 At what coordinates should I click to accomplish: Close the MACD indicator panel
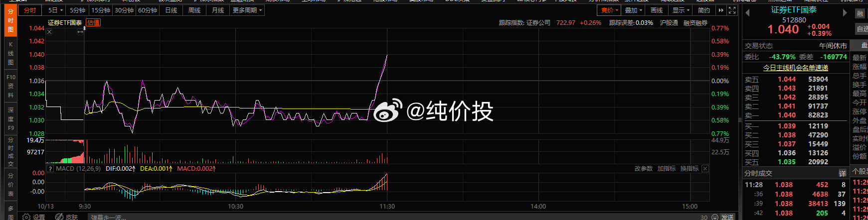(705, 169)
